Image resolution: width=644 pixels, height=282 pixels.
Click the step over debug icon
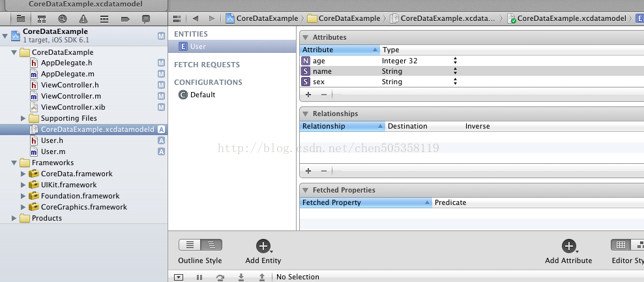[220, 277]
